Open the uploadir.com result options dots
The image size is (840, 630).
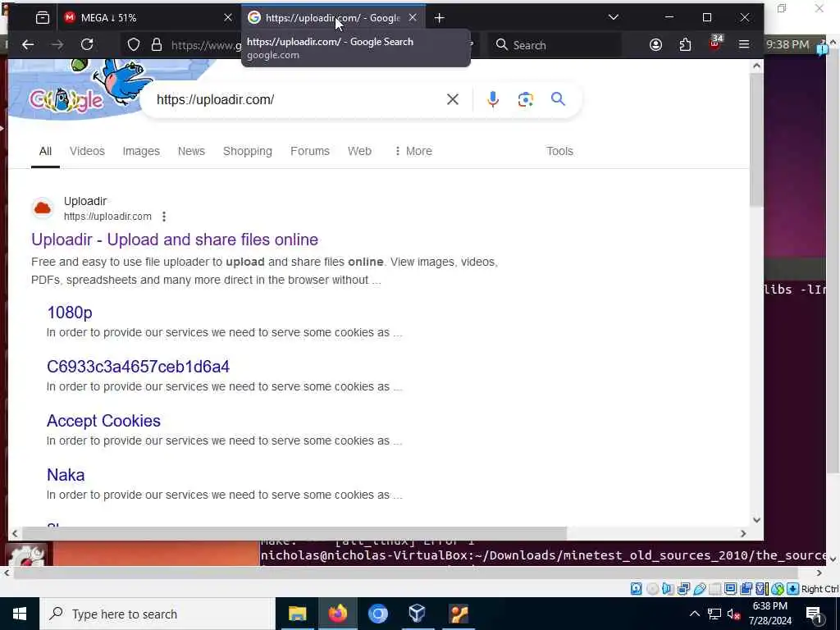[164, 217]
